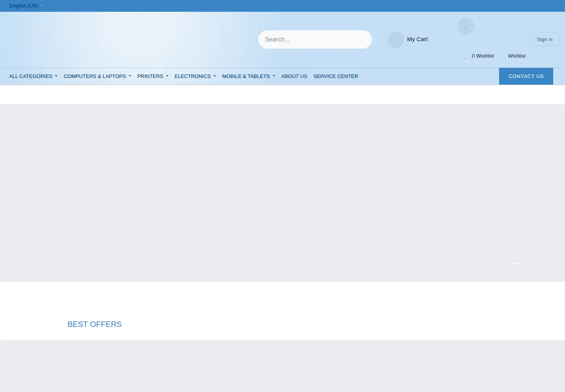Expand the Computers & Laptops menu

click(x=97, y=76)
